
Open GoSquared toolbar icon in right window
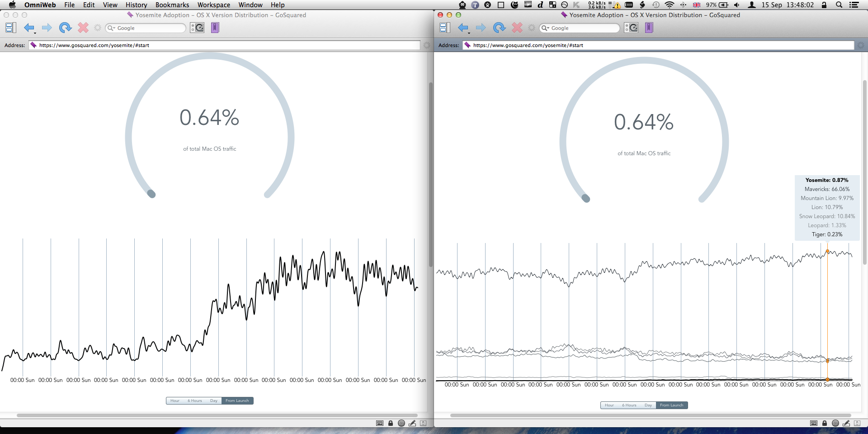631,28
